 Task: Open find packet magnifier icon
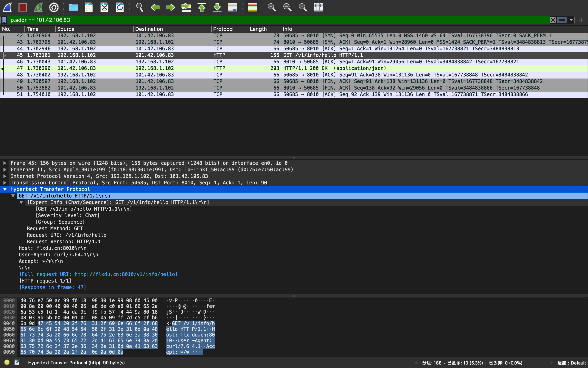click(x=139, y=7)
